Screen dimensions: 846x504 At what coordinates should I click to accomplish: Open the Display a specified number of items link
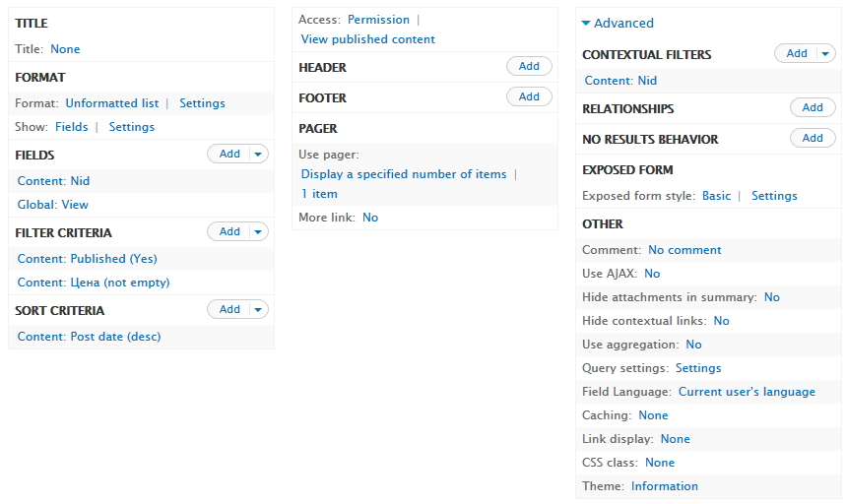pos(404,174)
